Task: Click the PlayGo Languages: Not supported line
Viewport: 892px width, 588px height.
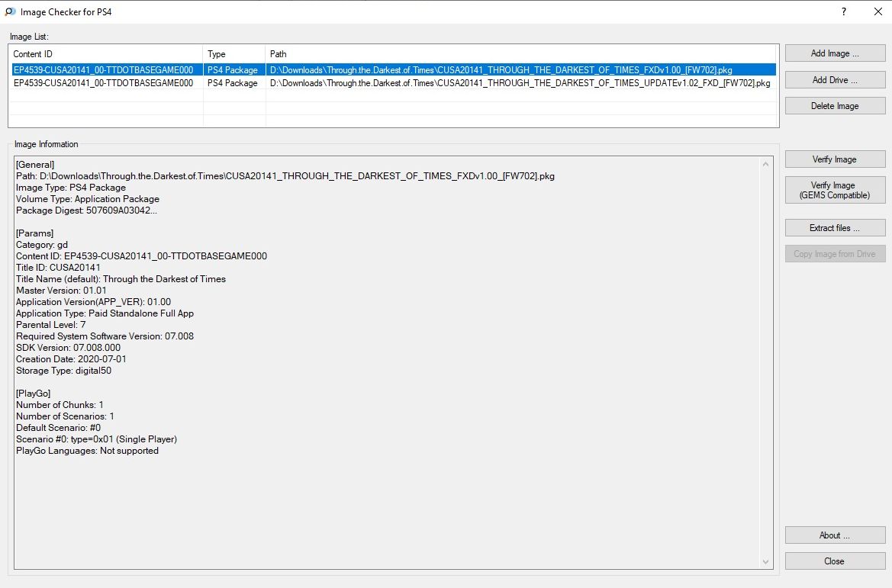Action: click(87, 451)
